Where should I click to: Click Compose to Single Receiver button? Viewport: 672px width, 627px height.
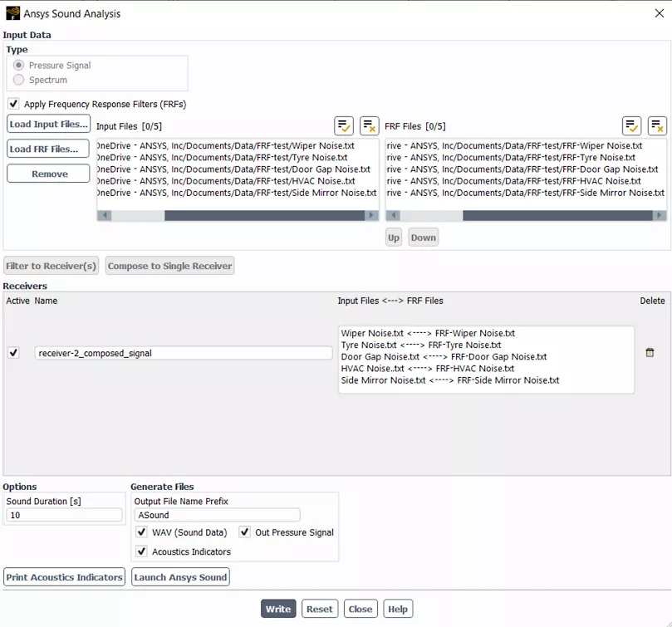point(169,266)
